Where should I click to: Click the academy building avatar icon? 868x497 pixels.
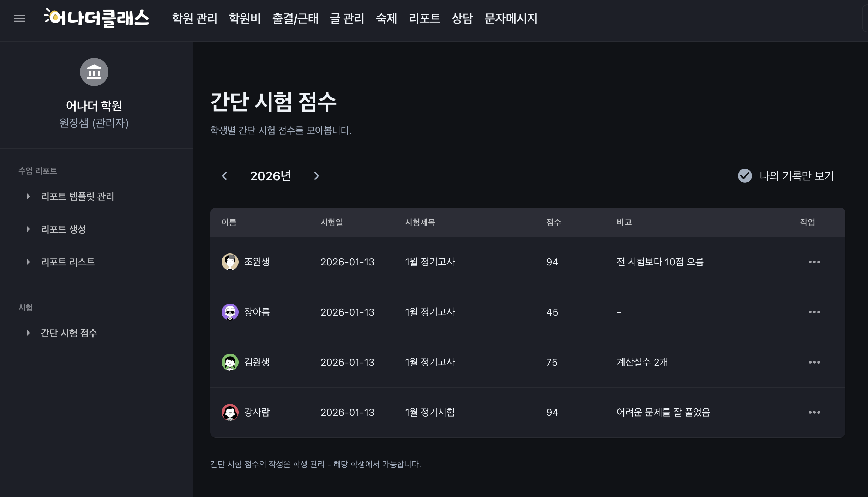click(94, 72)
